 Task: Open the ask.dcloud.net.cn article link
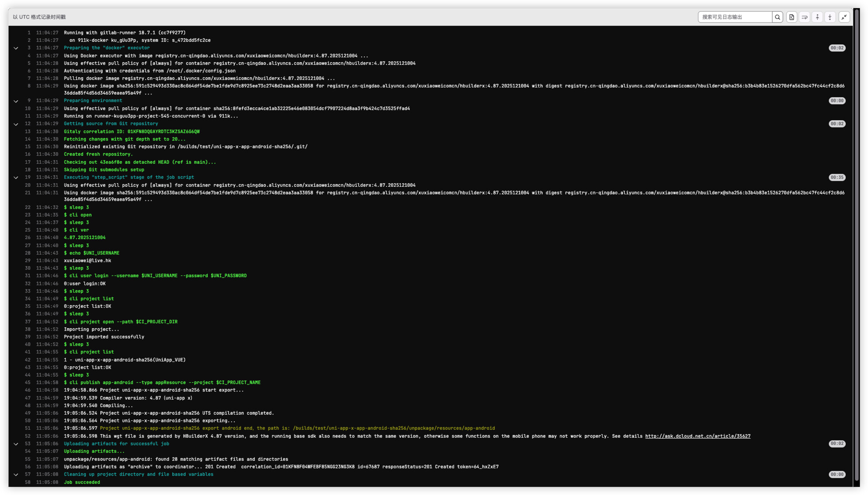[698, 436]
